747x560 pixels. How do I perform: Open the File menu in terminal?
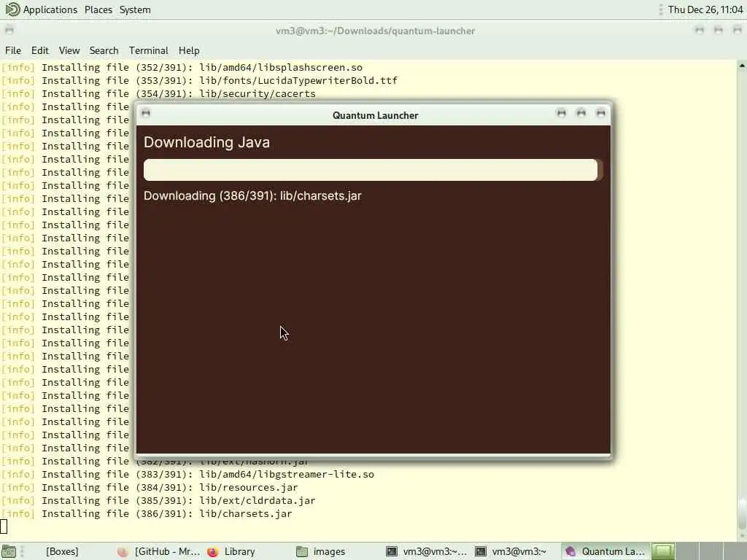13,50
